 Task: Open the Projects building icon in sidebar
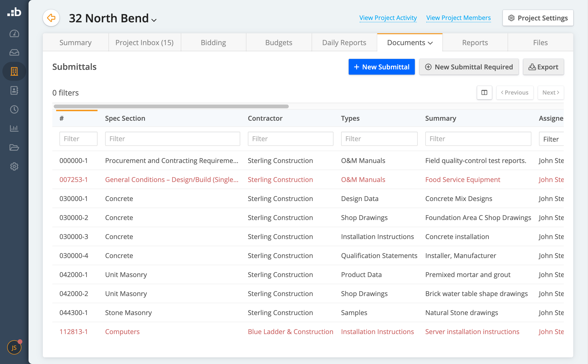pyautogui.click(x=14, y=71)
